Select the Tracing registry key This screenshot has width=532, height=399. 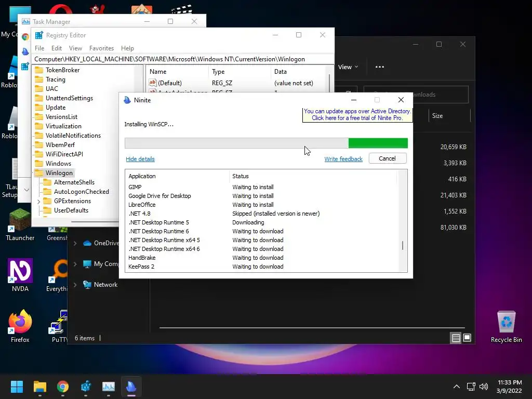(55, 79)
